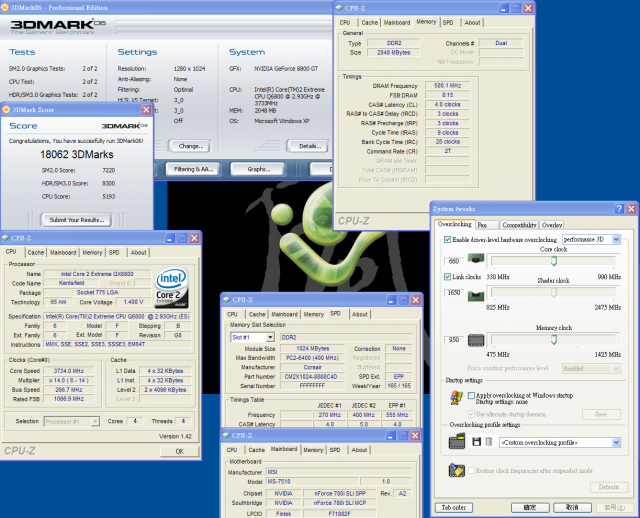Open the memory Slot #1 dropdown

252,337
